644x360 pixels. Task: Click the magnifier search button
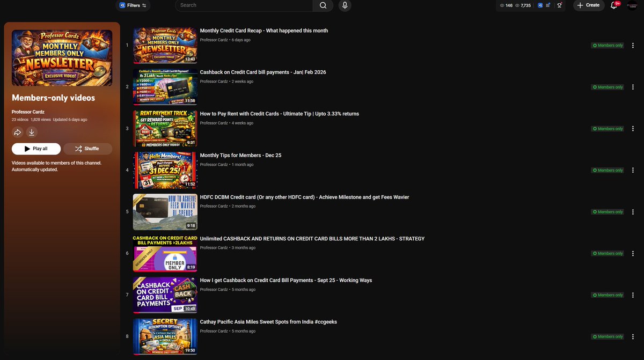pyautogui.click(x=323, y=5)
